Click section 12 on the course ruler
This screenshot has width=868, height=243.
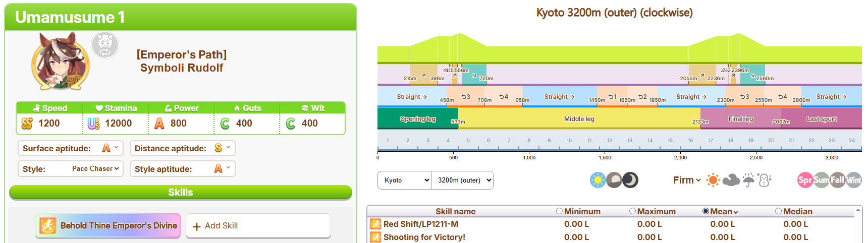point(610,140)
